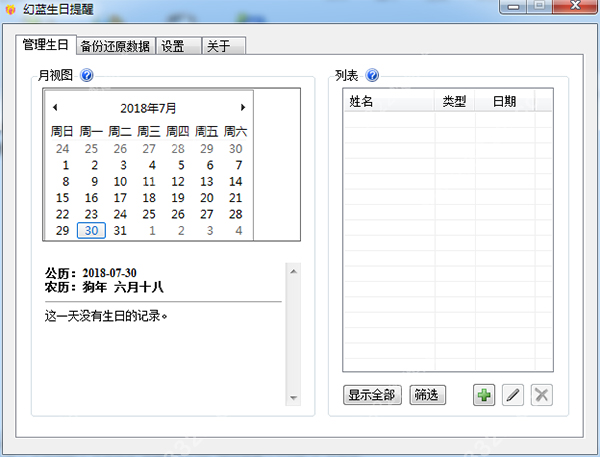Image resolution: width=600 pixels, height=457 pixels.
Task: Open the 关于 tab
Action: pyautogui.click(x=223, y=46)
